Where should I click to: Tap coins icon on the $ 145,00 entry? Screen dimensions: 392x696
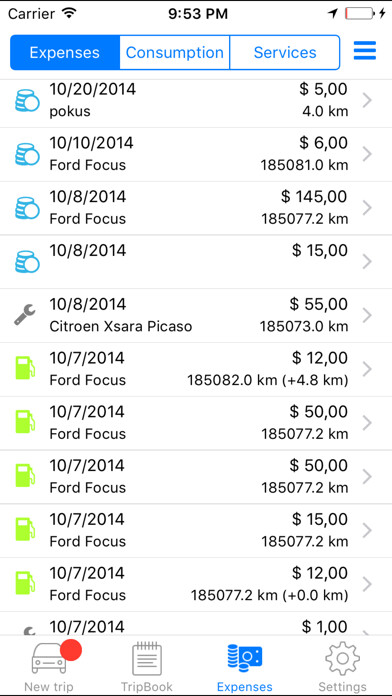(27, 208)
